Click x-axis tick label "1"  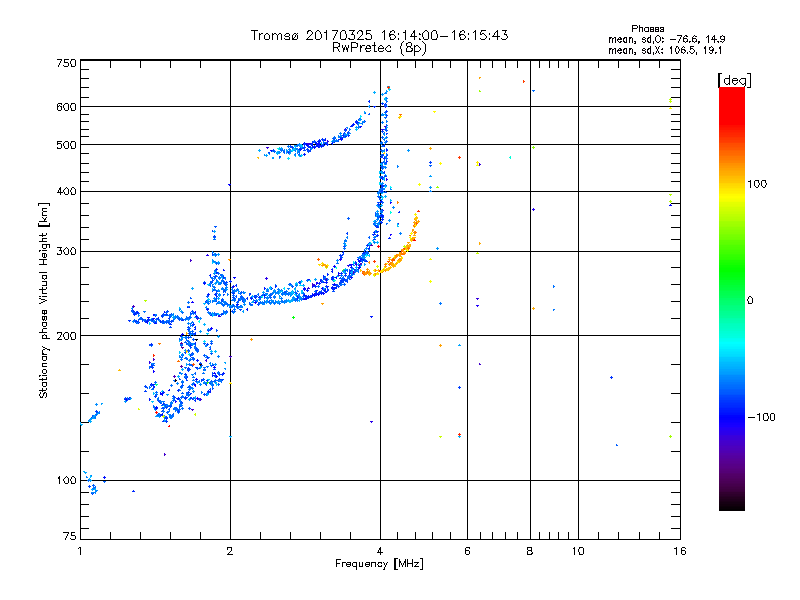click(x=80, y=551)
